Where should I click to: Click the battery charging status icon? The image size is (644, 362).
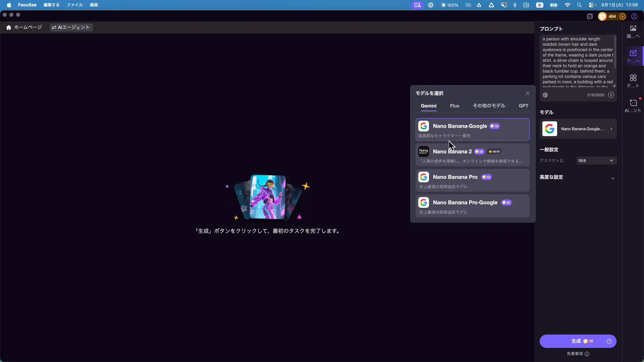554,5
